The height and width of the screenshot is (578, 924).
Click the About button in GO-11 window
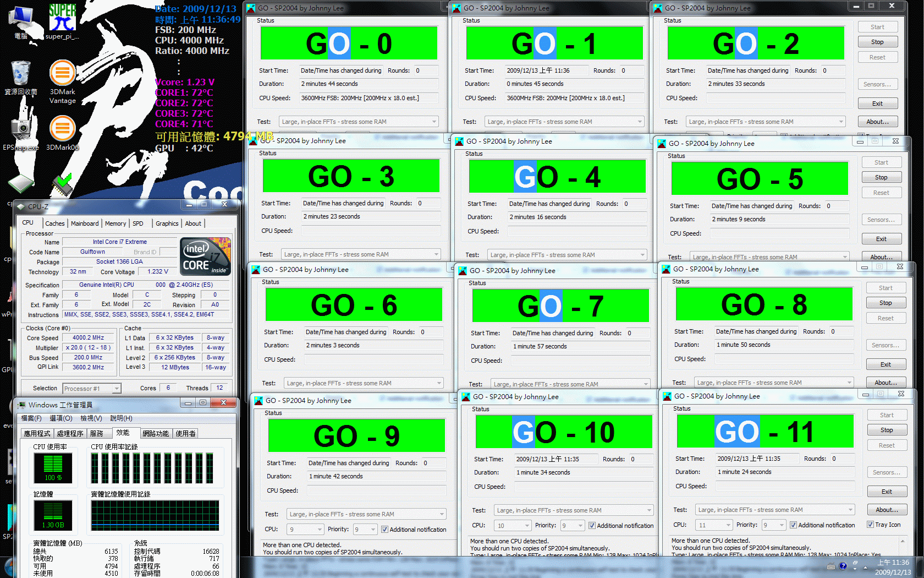coord(887,510)
